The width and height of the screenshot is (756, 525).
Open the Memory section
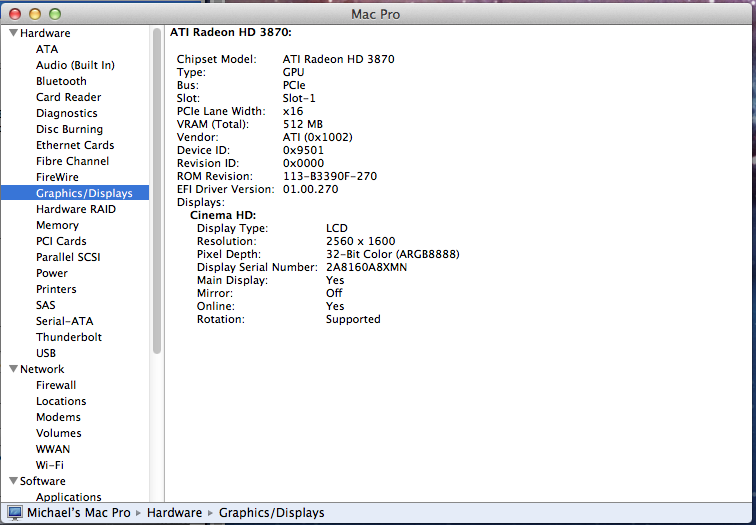coord(57,225)
